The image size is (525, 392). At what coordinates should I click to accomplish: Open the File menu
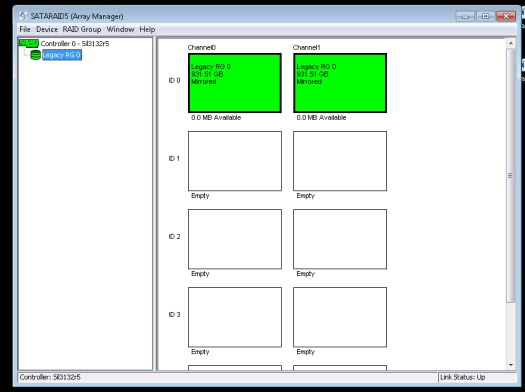point(25,29)
